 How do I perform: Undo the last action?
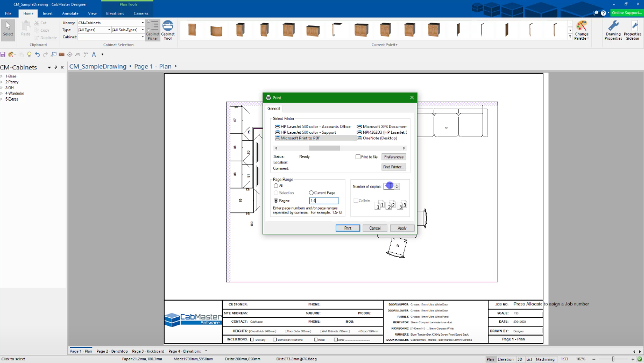click(x=37, y=54)
